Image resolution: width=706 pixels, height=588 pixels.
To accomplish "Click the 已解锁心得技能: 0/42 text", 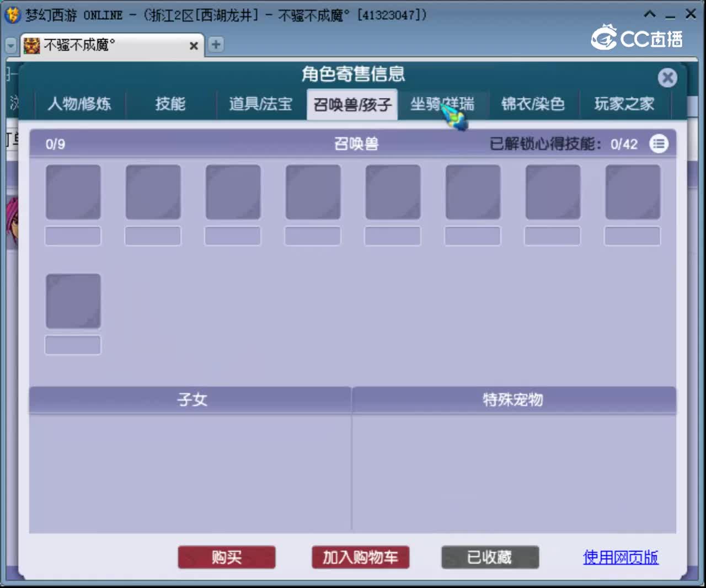I will tap(564, 145).
